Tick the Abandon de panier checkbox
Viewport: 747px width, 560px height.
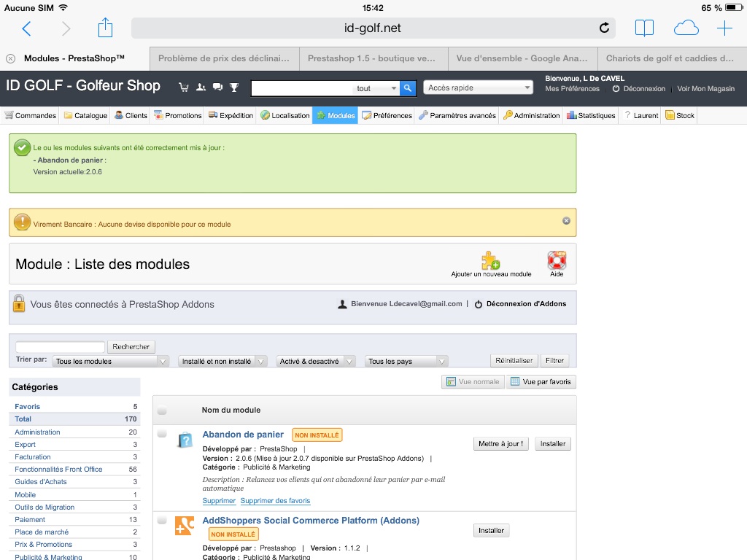pyautogui.click(x=162, y=433)
